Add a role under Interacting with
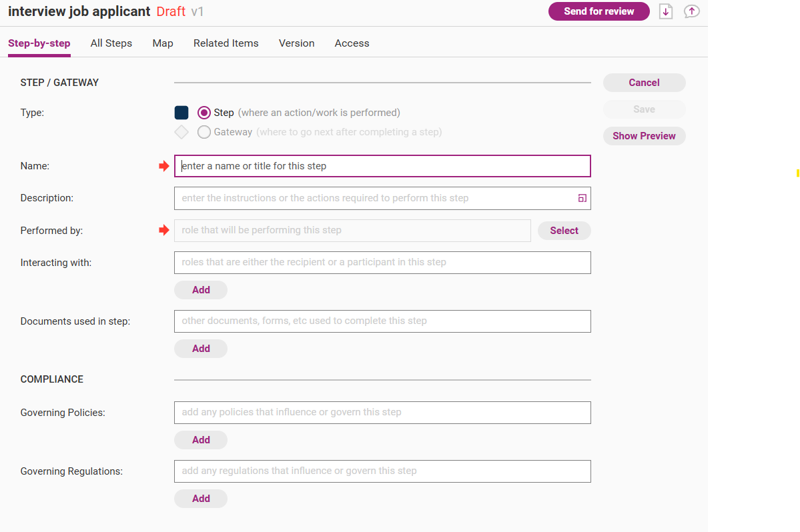Image resolution: width=800 pixels, height=532 pixels. coord(201,290)
